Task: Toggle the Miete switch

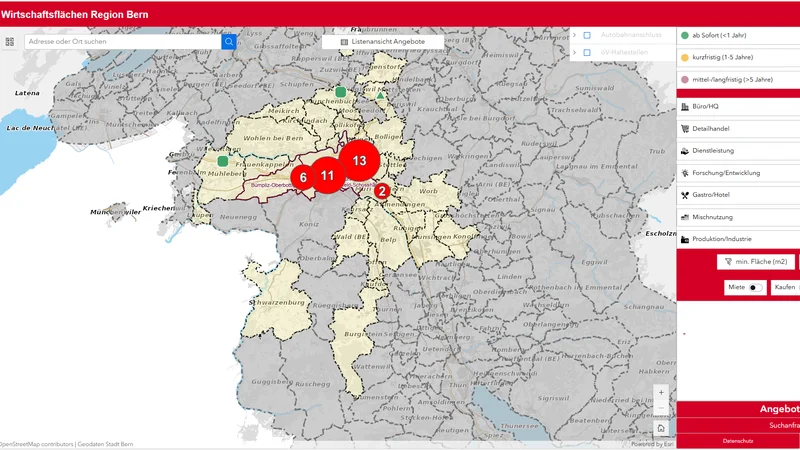Action: (x=755, y=288)
